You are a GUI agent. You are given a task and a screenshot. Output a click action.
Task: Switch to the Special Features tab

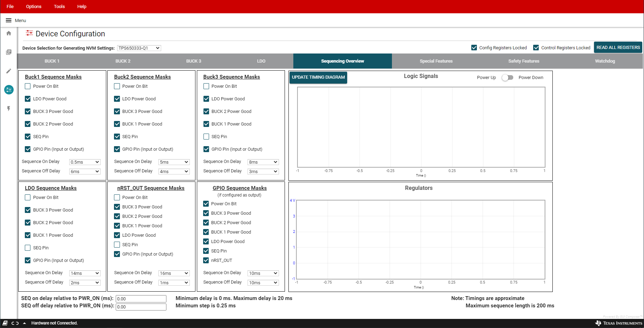coord(436,61)
